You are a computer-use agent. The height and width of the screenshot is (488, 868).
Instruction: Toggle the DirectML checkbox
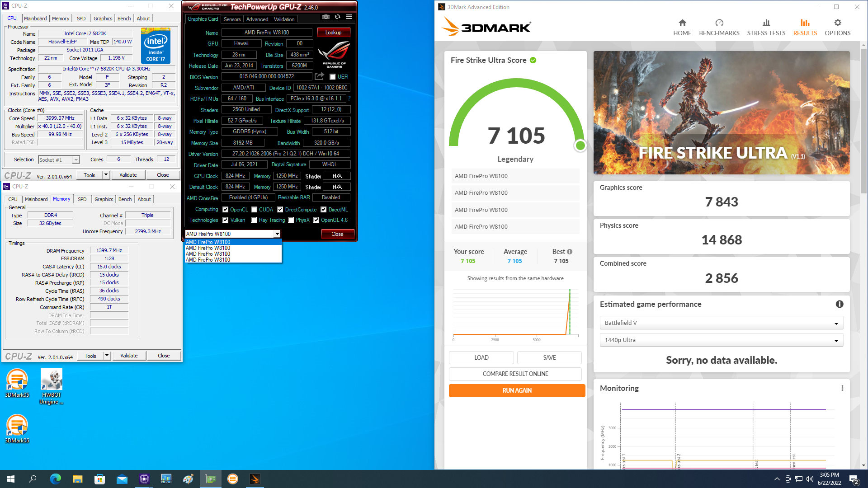(324, 210)
